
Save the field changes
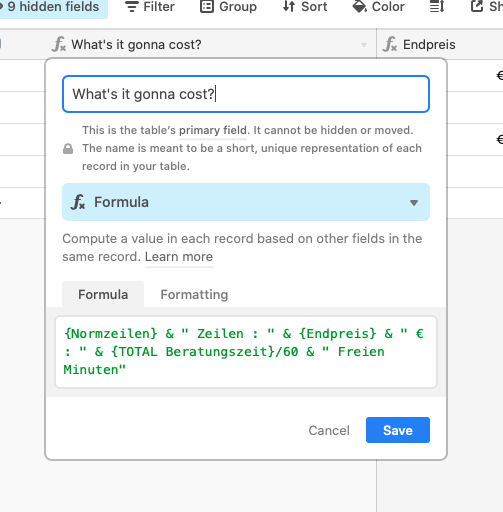tap(398, 430)
